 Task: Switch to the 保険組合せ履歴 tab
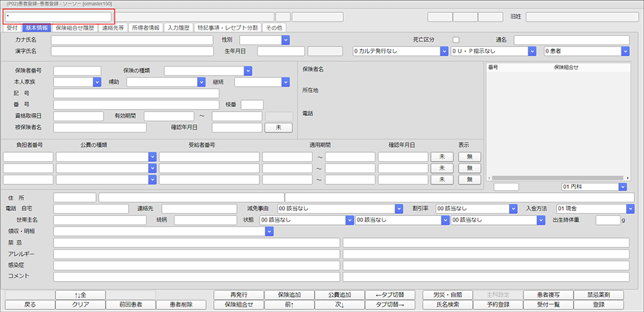click(x=75, y=28)
